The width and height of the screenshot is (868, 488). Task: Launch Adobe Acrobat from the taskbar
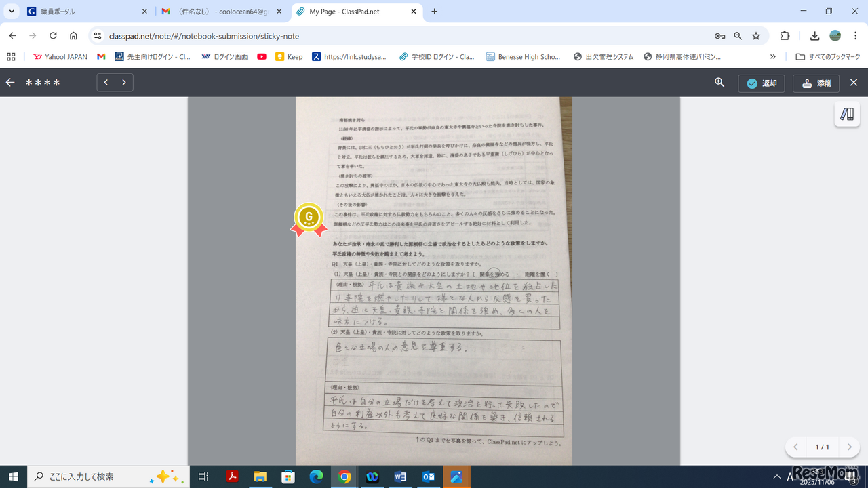(232, 476)
